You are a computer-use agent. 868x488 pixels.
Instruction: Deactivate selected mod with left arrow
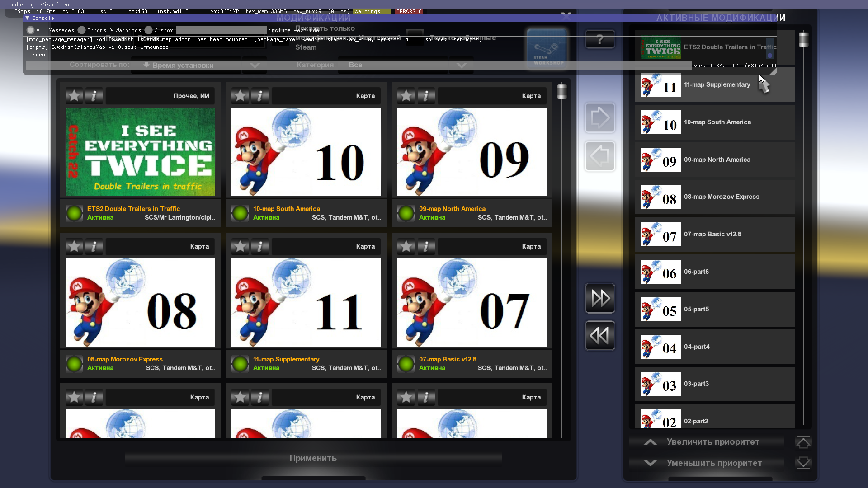point(600,156)
